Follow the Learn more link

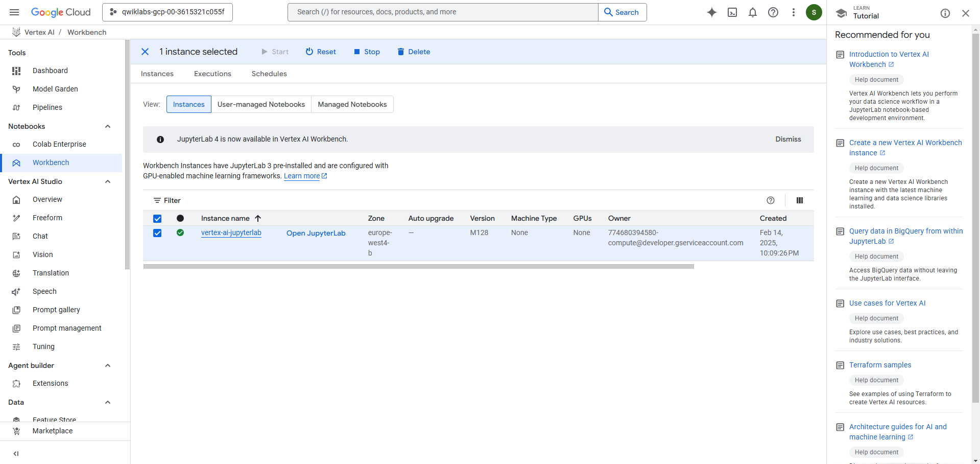click(305, 176)
